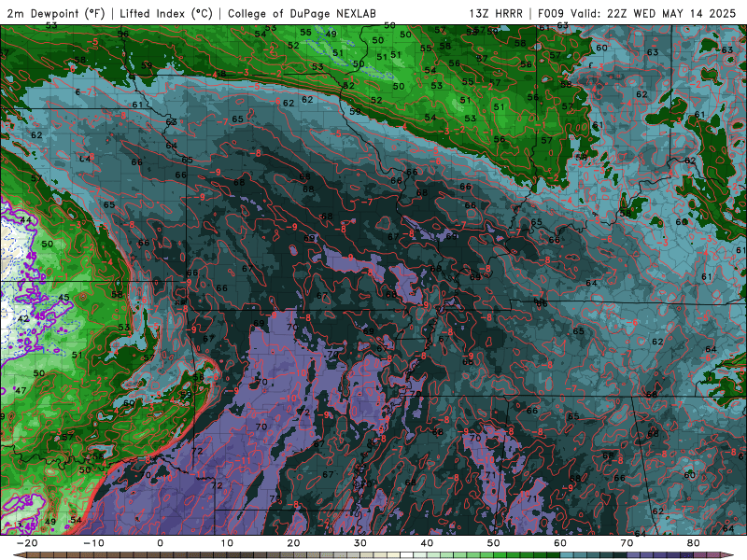Click the 60 label on the color scale
The width and height of the screenshot is (747, 560).
tap(560, 543)
